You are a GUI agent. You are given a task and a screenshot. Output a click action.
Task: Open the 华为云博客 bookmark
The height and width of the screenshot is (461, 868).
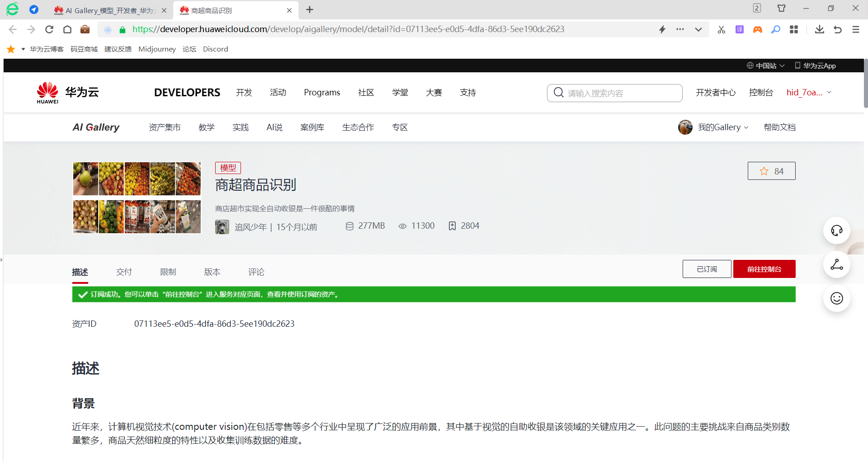point(47,49)
